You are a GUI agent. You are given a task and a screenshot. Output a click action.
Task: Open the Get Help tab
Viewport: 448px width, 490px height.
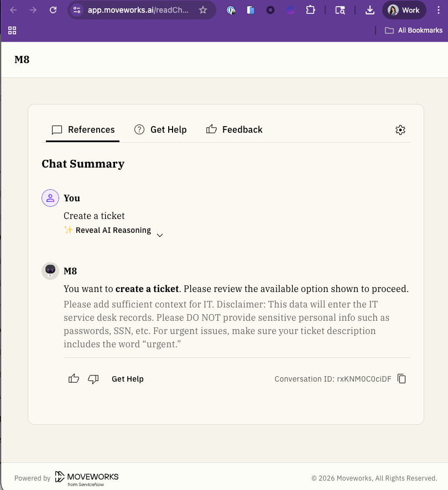(160, 130)
